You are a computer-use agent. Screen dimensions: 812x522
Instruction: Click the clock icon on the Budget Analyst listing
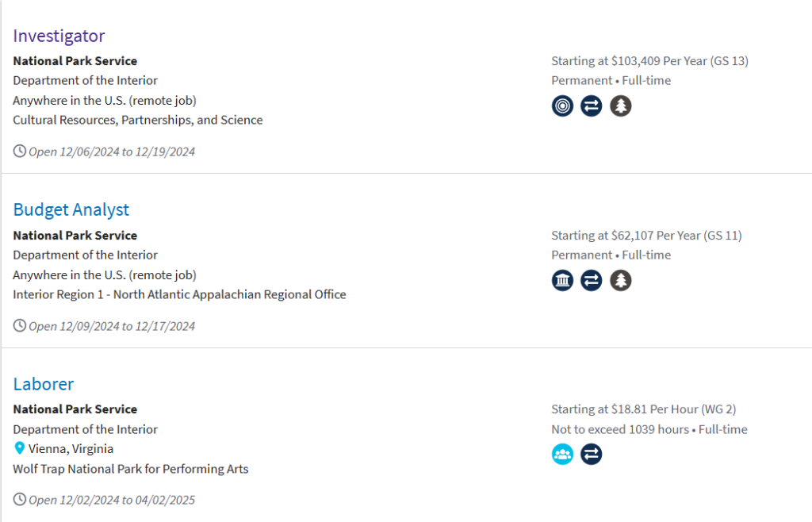tap(20, 325)
